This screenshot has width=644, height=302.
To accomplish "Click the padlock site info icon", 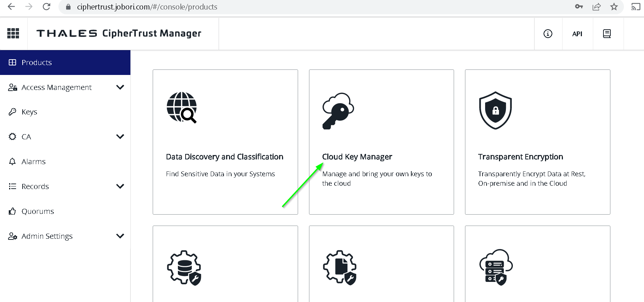I will pyautogui.click(x=68, y=7).
